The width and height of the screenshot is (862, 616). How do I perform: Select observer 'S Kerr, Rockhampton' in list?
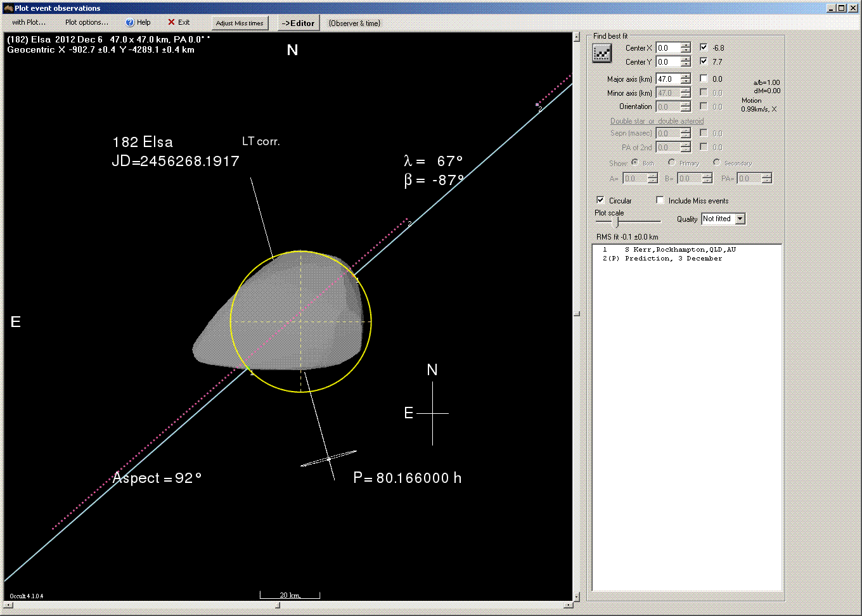(x=680, y=250)
